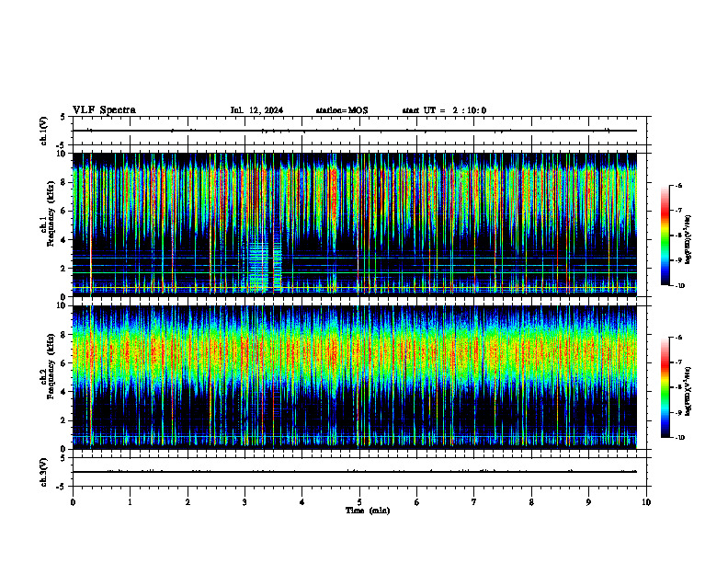
Task: Click the Time (min) axis title
Action: tap(368, 511)
